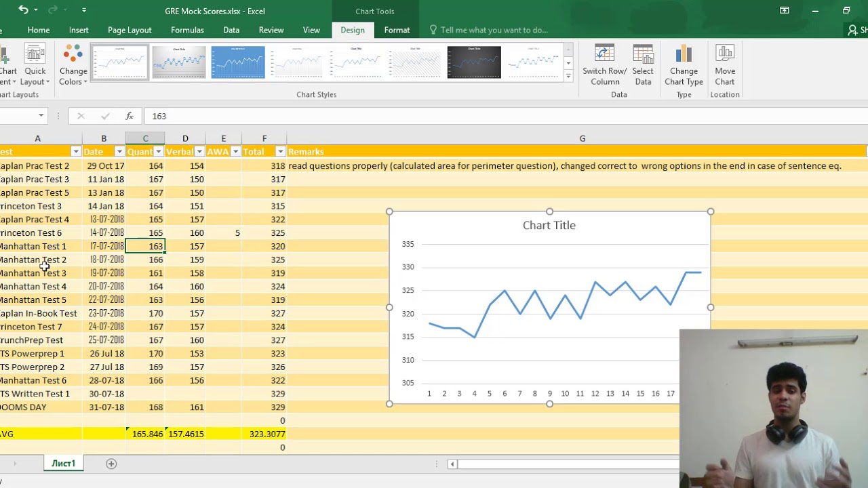This screenshot has width=868, height=488.
Task: Click the Tell me what you want to do box
Action: pyautogui.click(x=494, y=30)
